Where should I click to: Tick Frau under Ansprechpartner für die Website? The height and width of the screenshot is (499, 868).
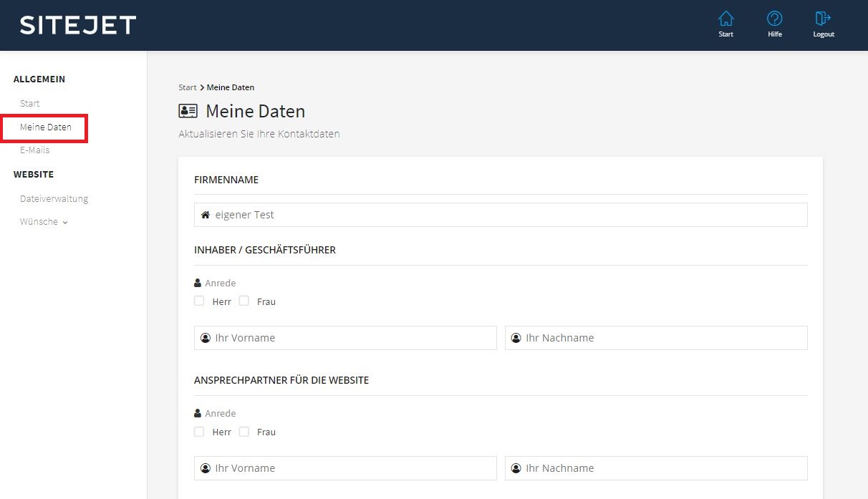pyautogui.click(x=244, y=432)
